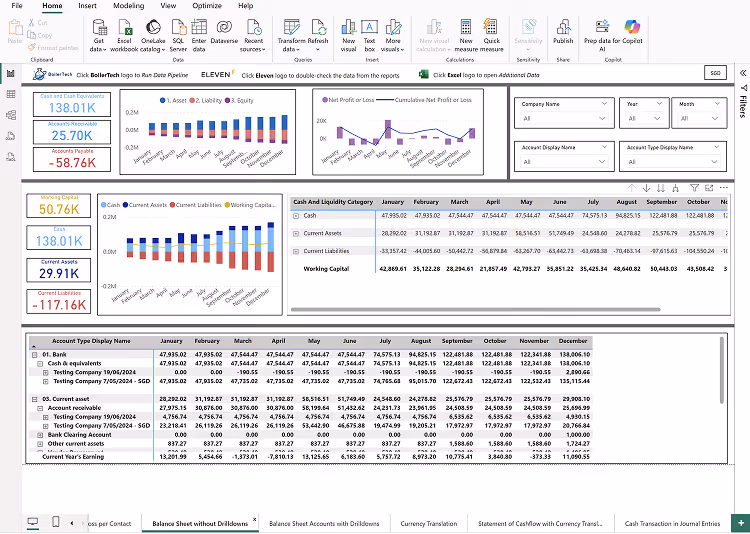750x534 pixels.
Task: Switch to Model view in sidebar
Action: (x=11, y=115)
